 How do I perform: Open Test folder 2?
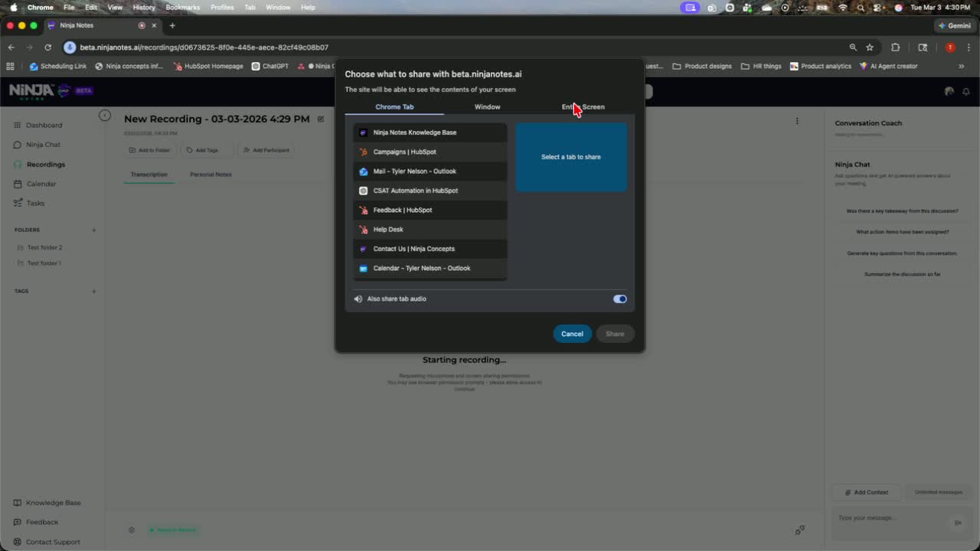(44, 248)
